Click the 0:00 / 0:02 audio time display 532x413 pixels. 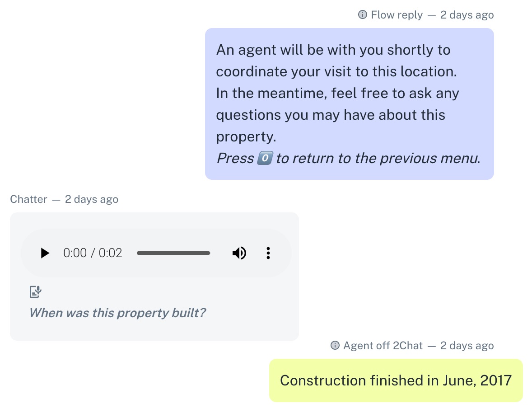(x=93, y=253)
